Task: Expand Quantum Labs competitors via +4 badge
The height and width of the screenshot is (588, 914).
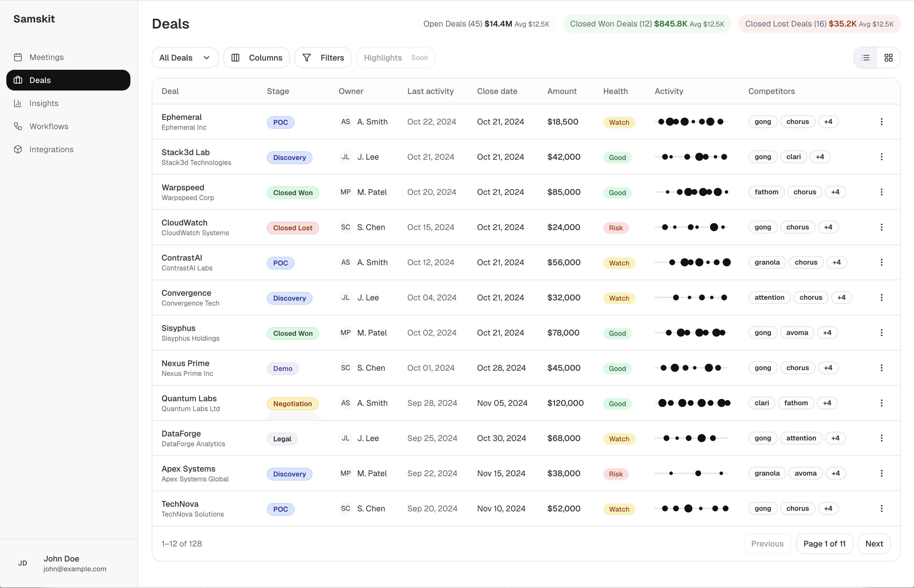Action: [827, 403]
